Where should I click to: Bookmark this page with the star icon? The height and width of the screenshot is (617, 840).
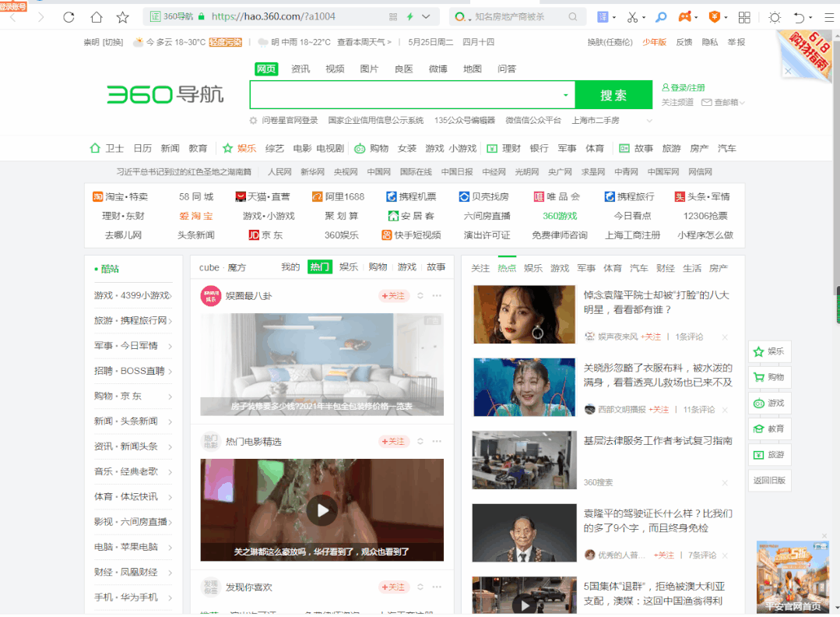tap(123, 17)
